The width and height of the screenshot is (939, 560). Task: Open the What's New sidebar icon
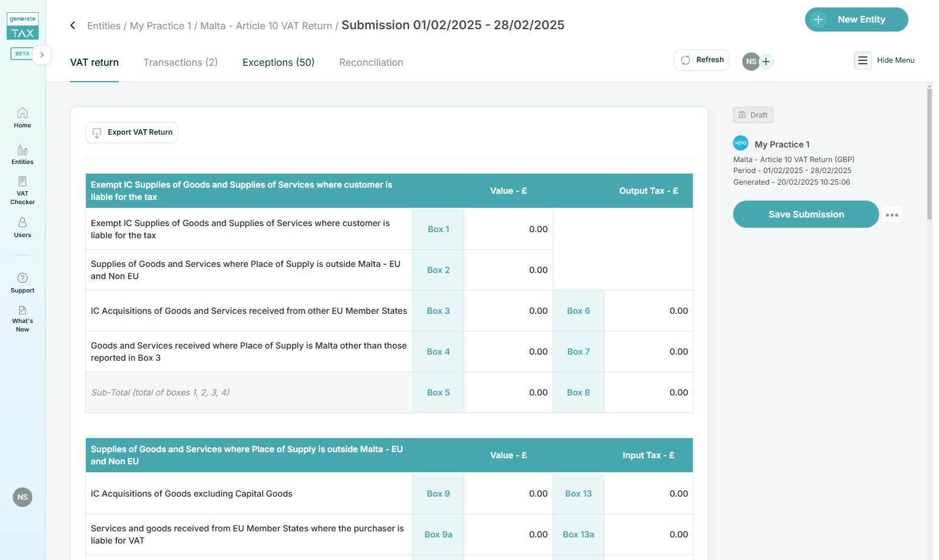(x=23, y=319)
